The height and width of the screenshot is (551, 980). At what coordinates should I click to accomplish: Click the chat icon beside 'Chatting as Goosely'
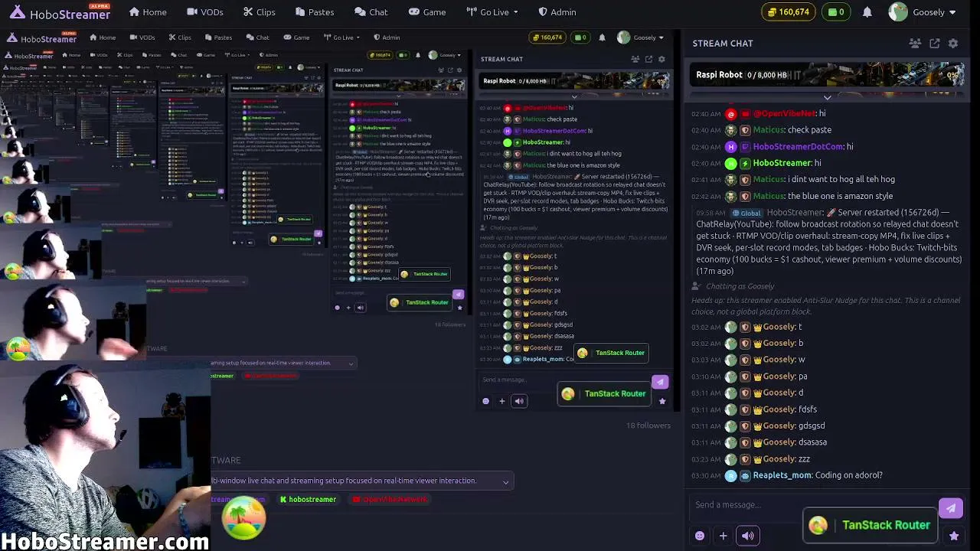click(696, 286)
